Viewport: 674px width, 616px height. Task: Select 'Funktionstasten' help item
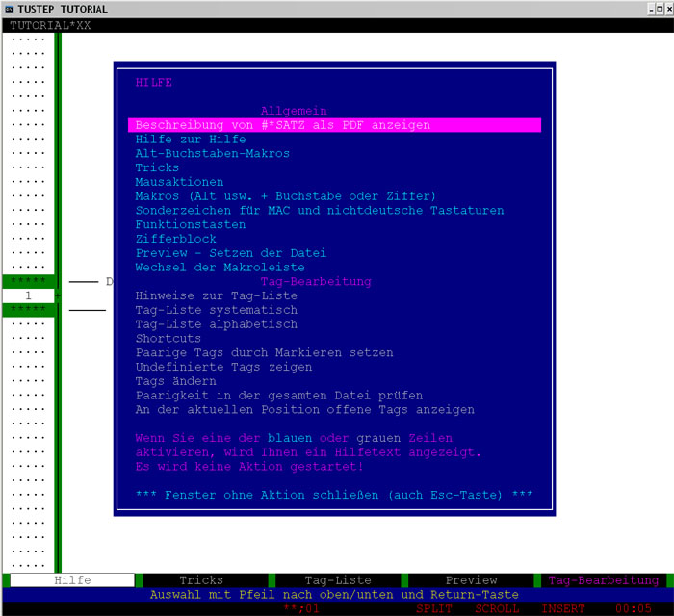pyautogui.click(x=190, y=224)
